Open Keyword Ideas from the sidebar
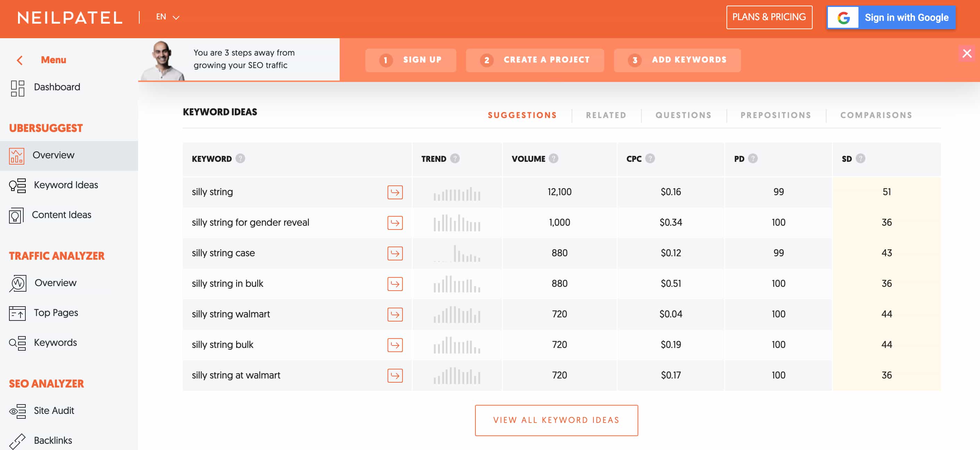This screenshot has height=450, width=980. [65, 185]
